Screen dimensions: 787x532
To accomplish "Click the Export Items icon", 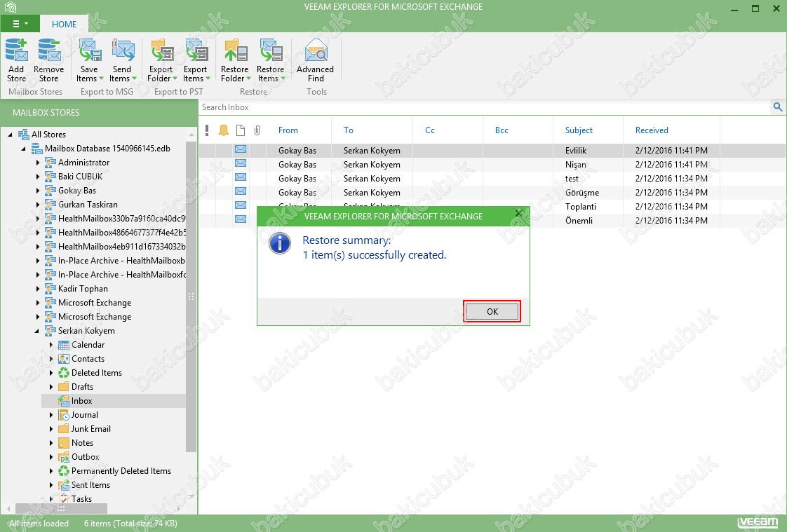I will click(x=196, y=50).
